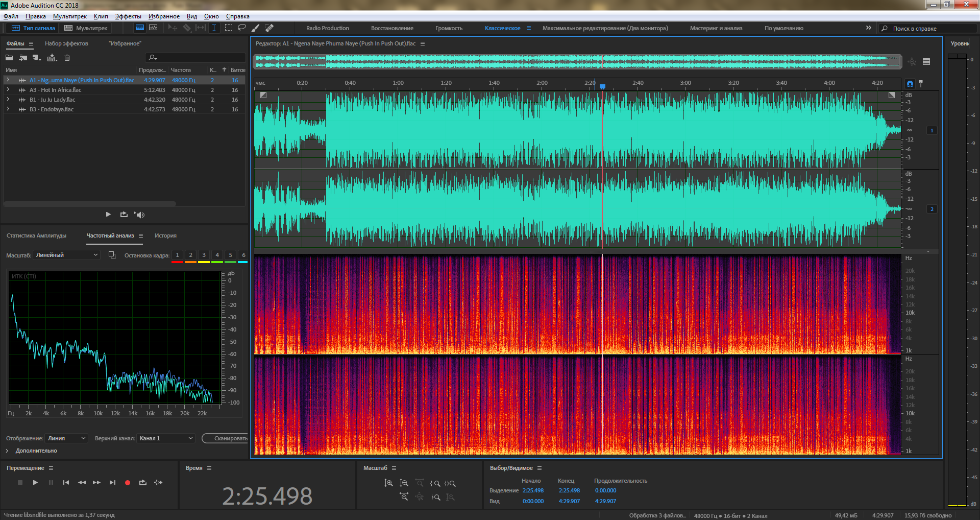Click the open file folder icon
Viewport: 980px width, 520px height.
pos(9,58)
